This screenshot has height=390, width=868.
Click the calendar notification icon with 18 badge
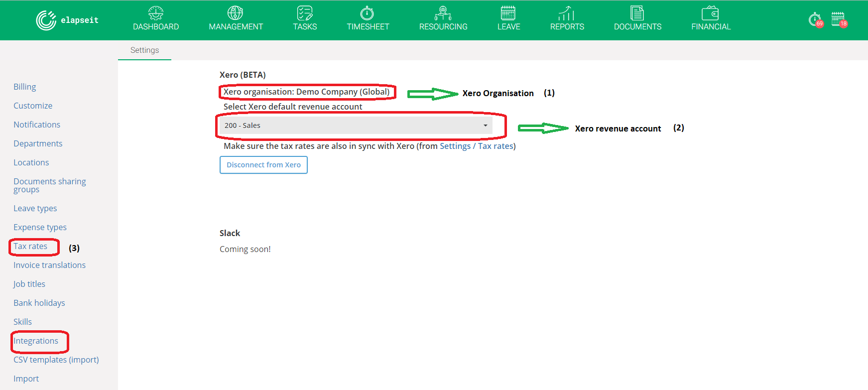pyautogui.click(x=839, y=20)
